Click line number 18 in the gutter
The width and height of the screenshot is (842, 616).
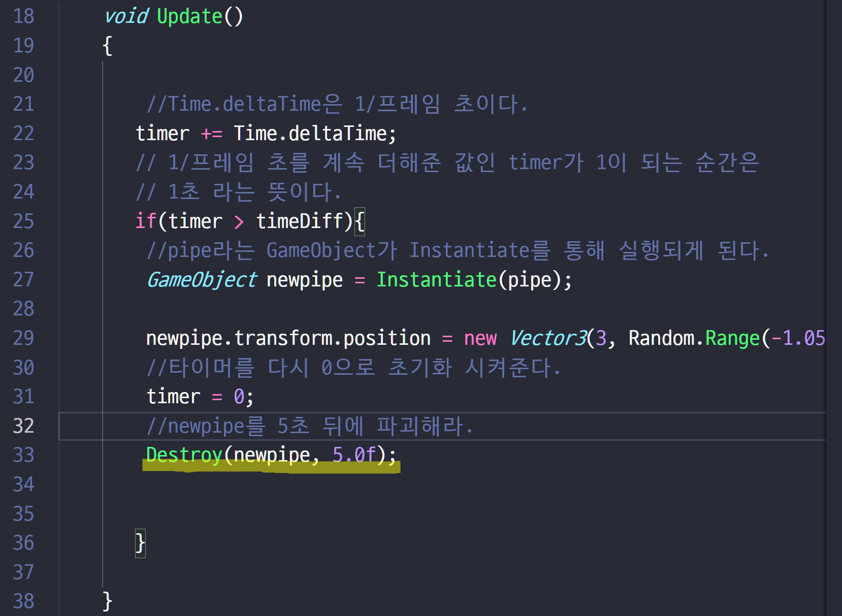tap(23, 16)
